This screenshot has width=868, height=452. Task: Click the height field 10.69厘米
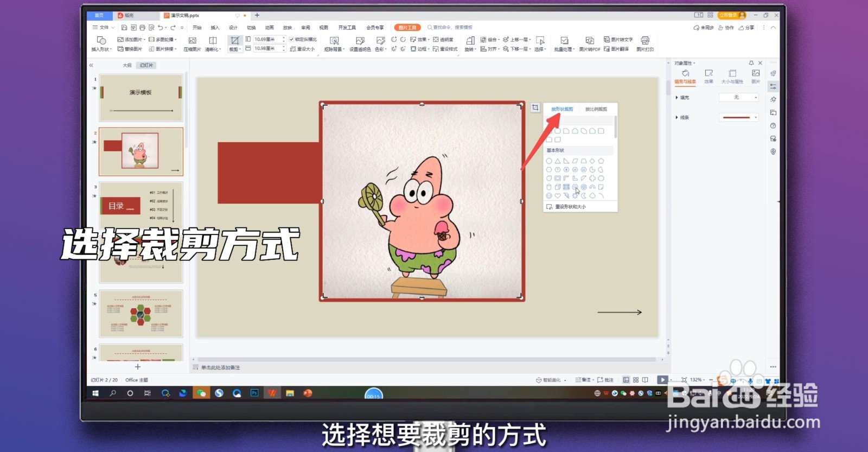click(269, 40)
